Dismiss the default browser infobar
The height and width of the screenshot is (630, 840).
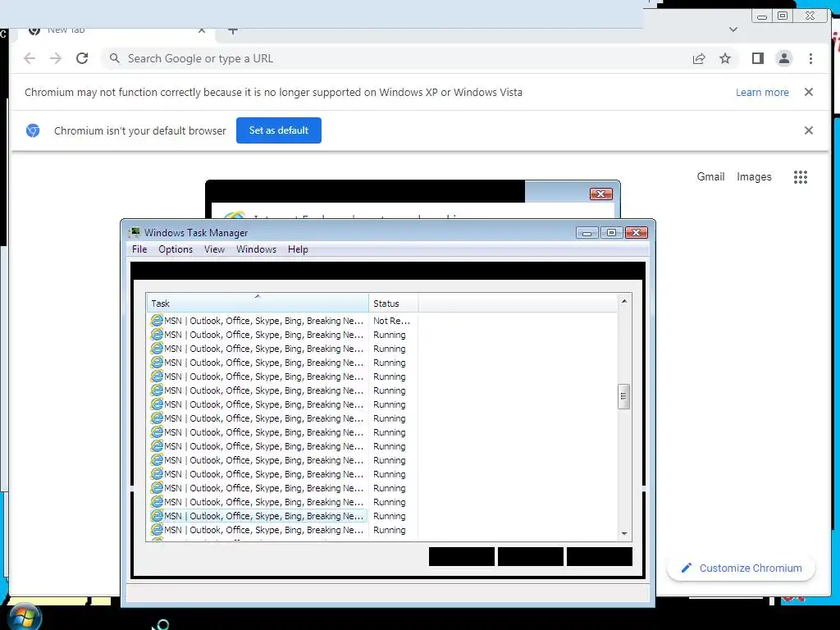click(x=809, y=130)
